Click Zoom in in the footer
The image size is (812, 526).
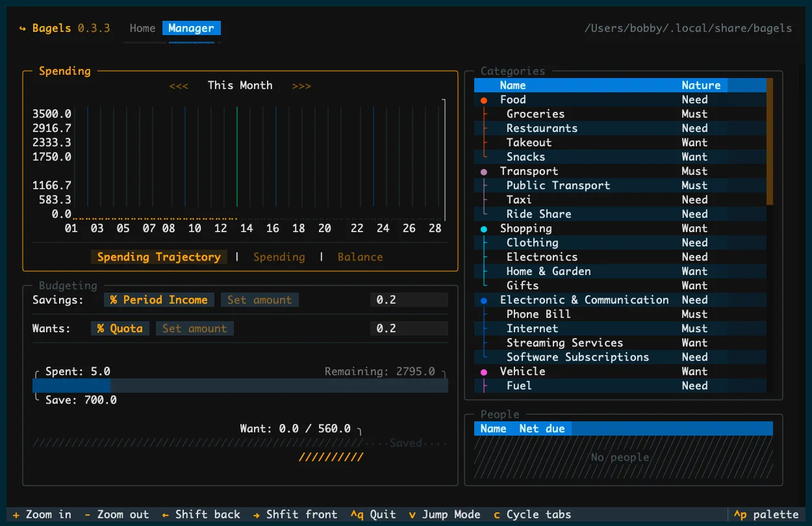tap(42, 514)
